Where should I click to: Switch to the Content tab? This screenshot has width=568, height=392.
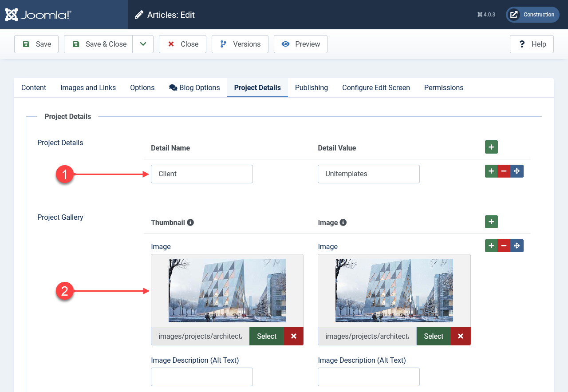34,87
